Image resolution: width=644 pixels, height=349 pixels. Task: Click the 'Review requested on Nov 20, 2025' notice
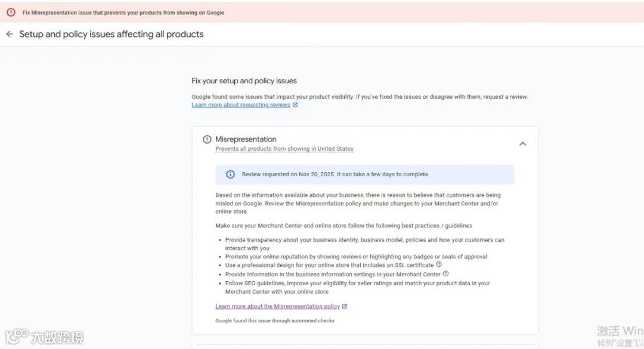pos(335,174)
